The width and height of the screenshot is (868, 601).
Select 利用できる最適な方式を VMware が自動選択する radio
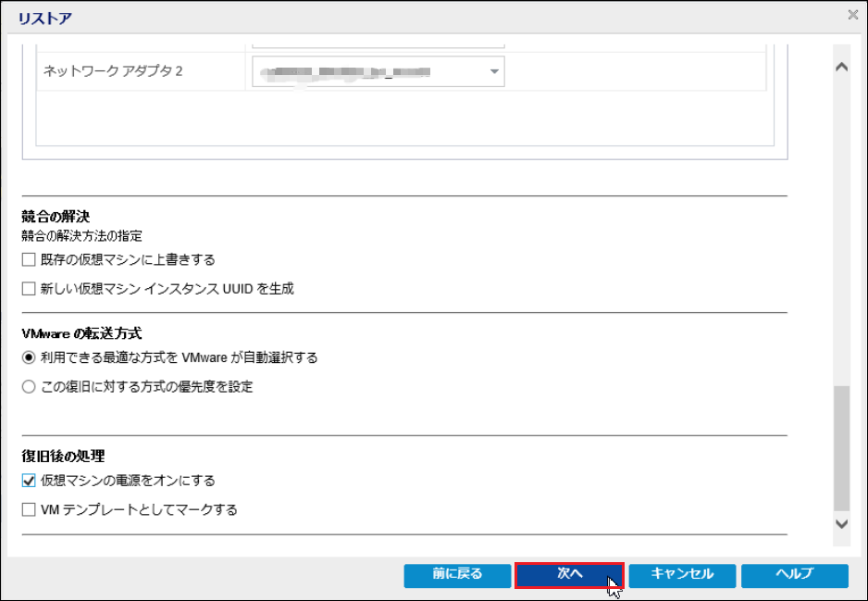29,357
